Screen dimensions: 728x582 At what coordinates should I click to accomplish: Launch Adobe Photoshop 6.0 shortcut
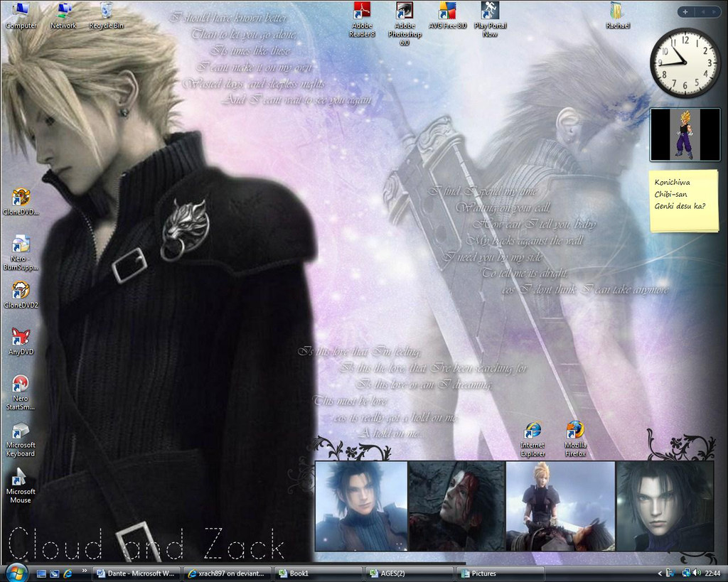pos(405,23)
